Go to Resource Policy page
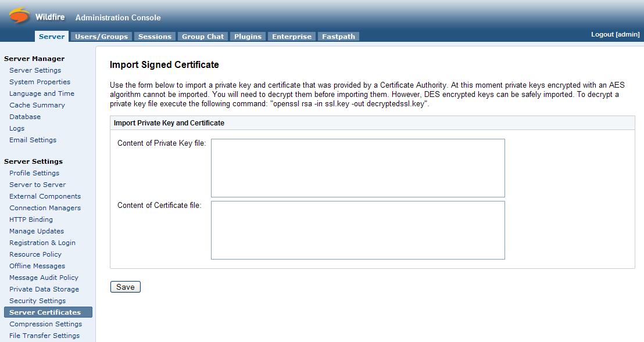The height and width of the screenshot is (342, 644). (x=35, y=254)
